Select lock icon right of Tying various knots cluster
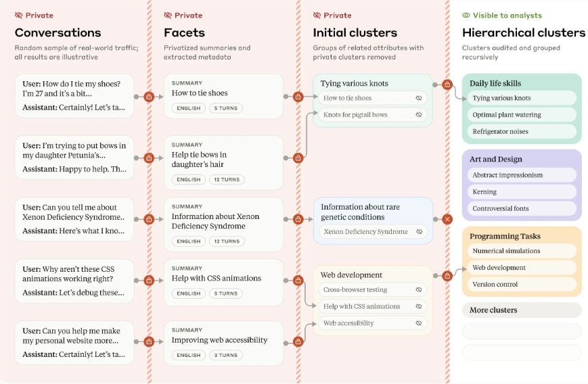 (447, 85)
